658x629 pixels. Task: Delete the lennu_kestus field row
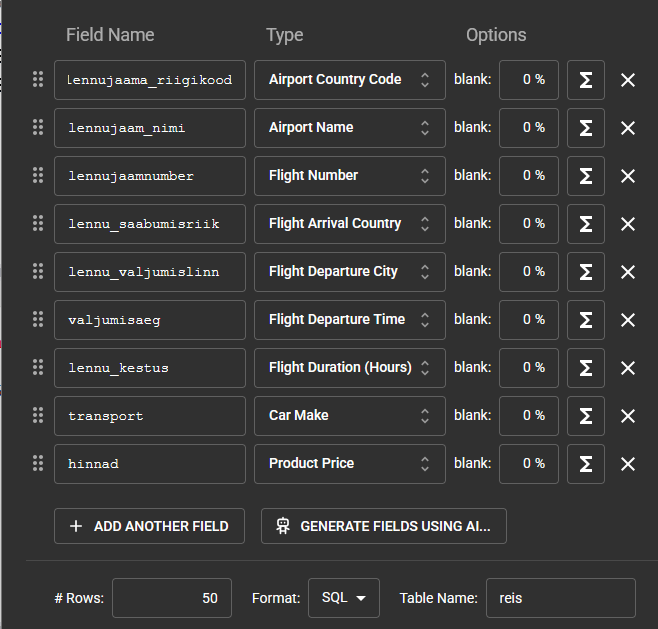pyautogui.click(x=628, y=368)
